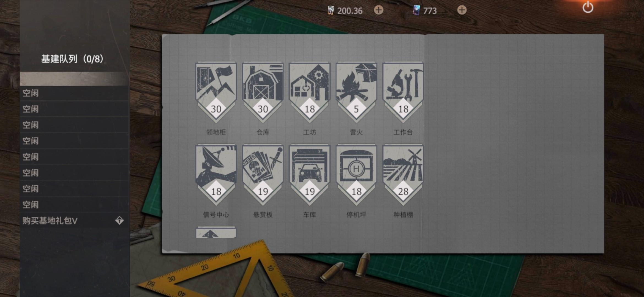Viewport: 644px width, 297px height.
Task: Select the 营火 campfire badge
Action: point(356,92)
